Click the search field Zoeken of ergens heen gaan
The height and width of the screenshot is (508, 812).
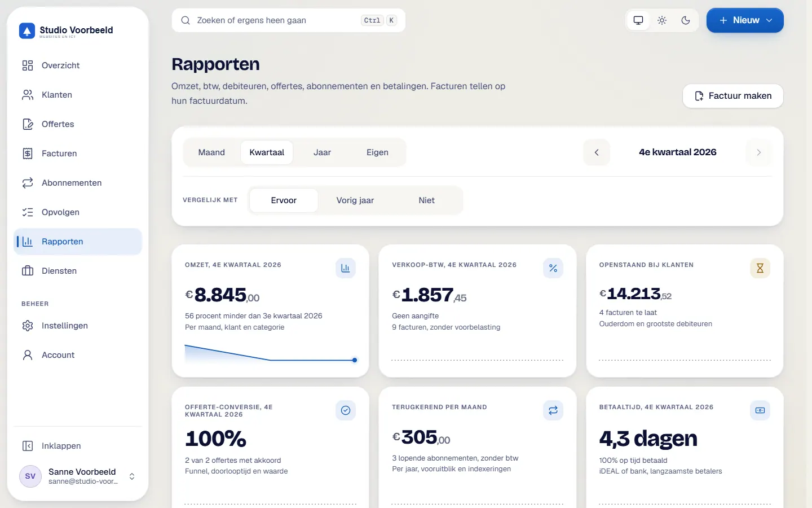[289, 20]
